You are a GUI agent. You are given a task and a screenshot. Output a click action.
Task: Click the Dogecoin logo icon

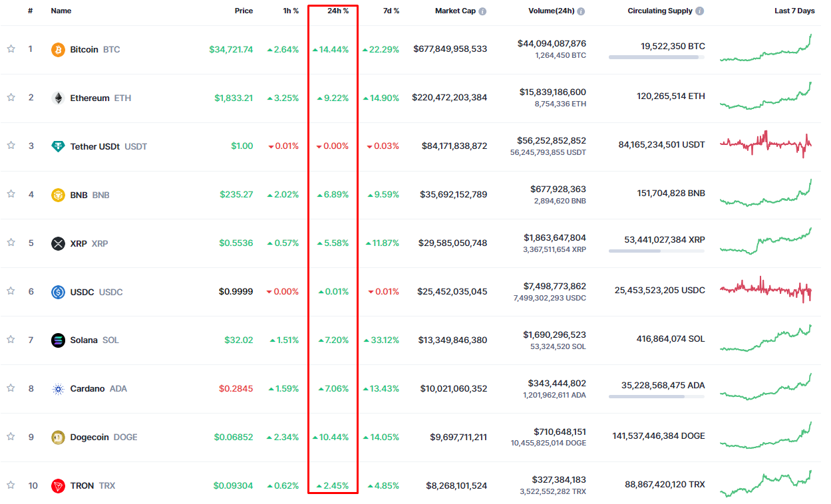(59, 438)
